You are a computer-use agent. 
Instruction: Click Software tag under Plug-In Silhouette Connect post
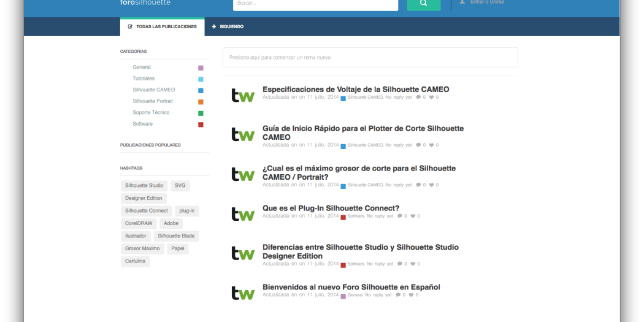pos(356,216)
